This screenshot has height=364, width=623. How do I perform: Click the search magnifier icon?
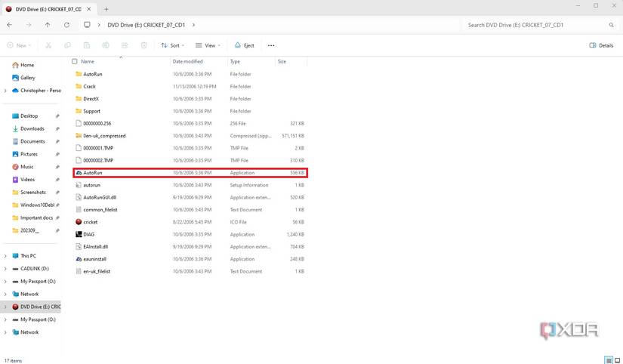(611, 25)
